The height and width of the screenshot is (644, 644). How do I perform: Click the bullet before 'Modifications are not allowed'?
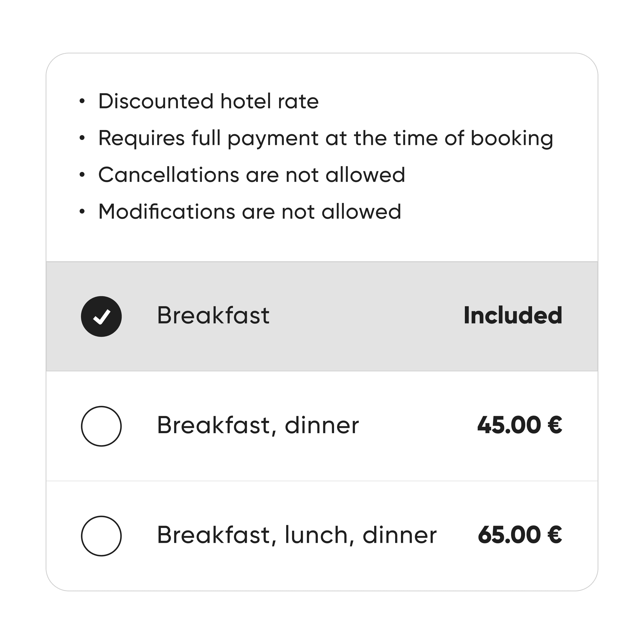point(82,211)
